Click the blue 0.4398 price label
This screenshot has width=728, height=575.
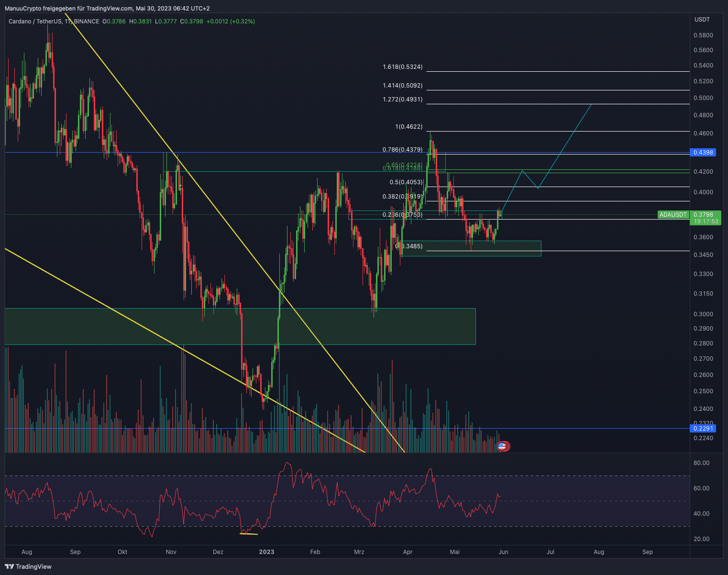coord(703,153)
